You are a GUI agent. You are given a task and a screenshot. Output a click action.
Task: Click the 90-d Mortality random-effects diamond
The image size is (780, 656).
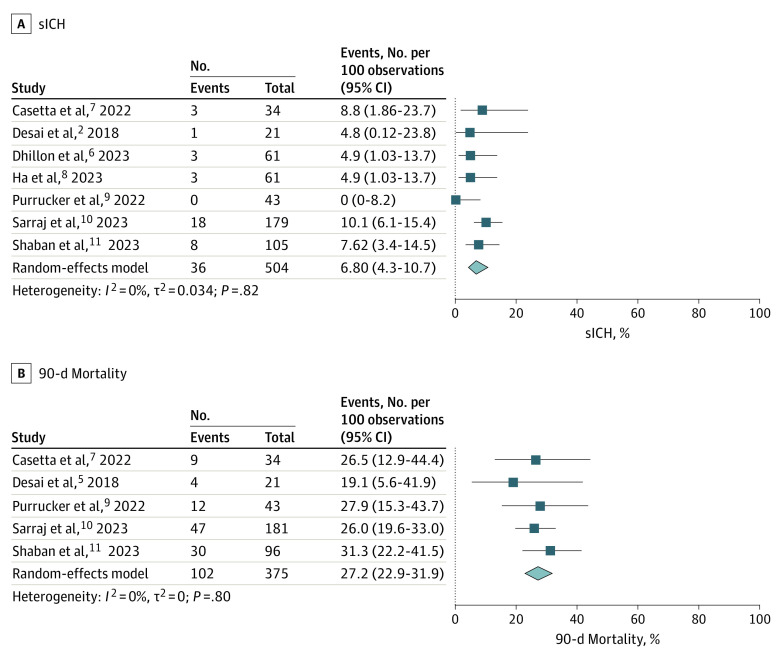[538, 573]
